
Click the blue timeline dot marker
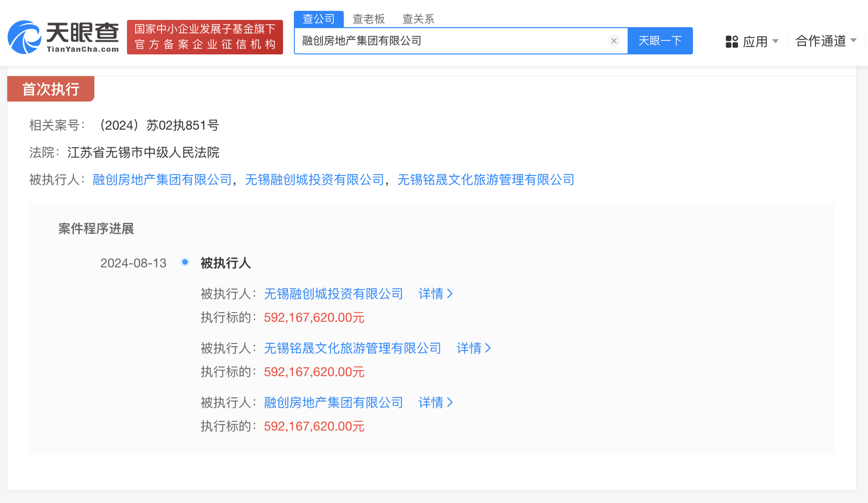click(185, 262)
